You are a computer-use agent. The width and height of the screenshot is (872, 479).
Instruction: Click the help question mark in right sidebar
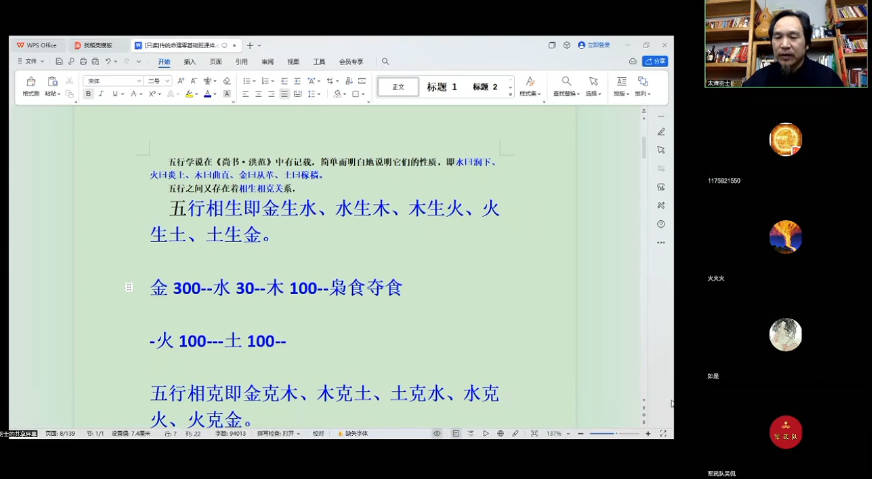661,224
